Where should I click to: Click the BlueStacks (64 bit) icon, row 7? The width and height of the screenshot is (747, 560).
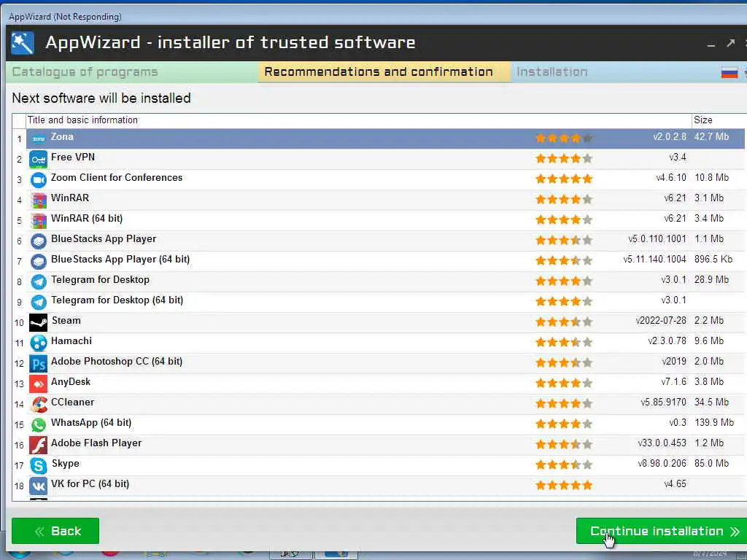tap(38, 262)
